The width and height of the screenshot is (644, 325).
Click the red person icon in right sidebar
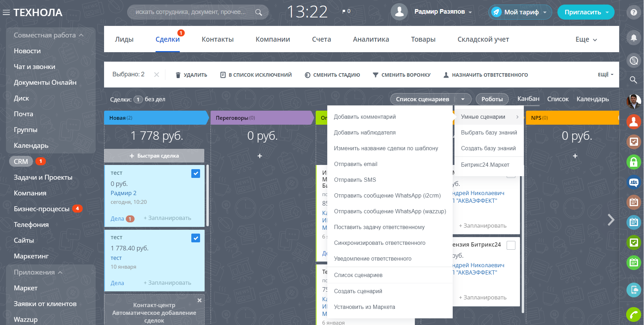(x=633, y=122)
